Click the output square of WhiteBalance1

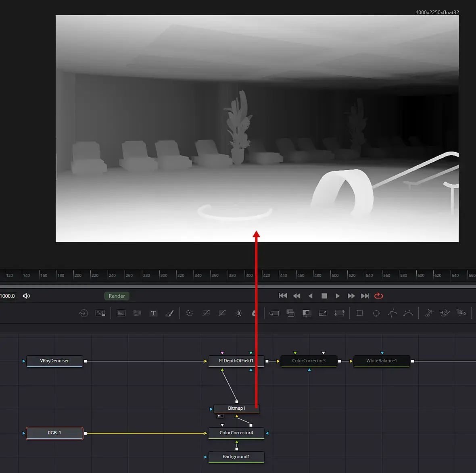[412, 361]
